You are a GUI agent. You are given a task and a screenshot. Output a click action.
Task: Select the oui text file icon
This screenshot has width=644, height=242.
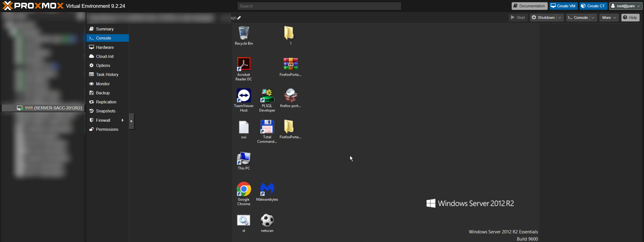click(244, 129)
